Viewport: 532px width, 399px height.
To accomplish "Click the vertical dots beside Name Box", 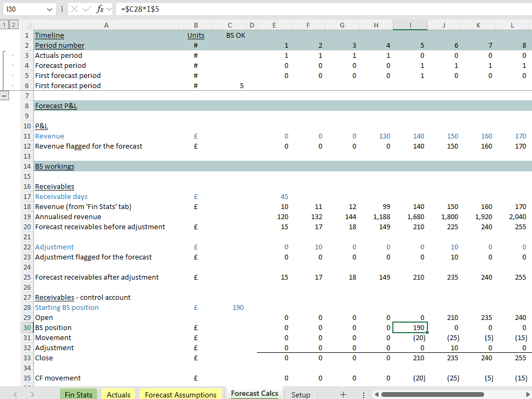I will [62, 10].
